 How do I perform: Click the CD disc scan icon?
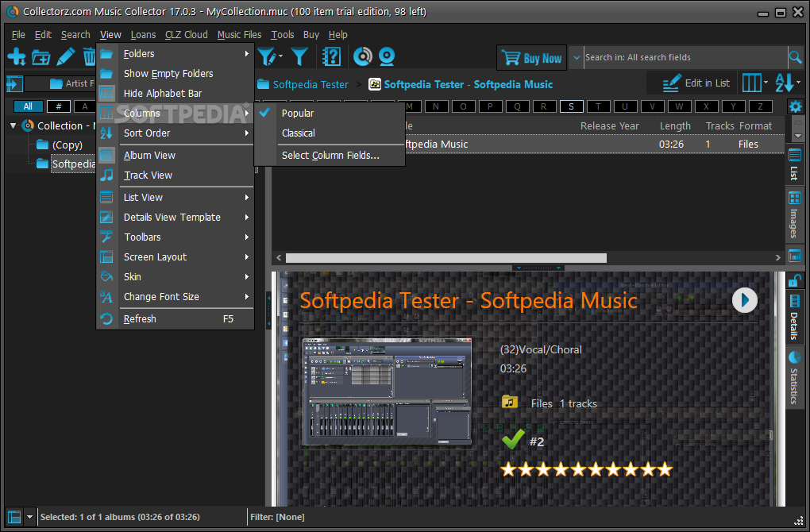(x=363, y=56)
